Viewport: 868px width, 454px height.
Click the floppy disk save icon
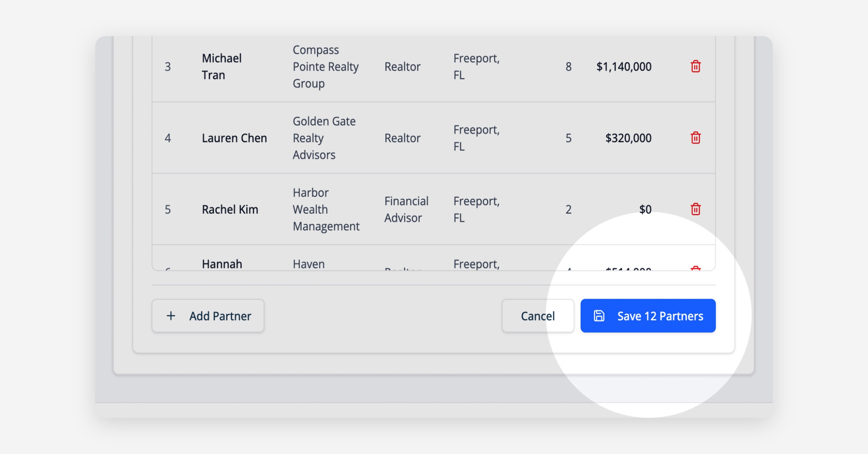click(x=599, y=316)
